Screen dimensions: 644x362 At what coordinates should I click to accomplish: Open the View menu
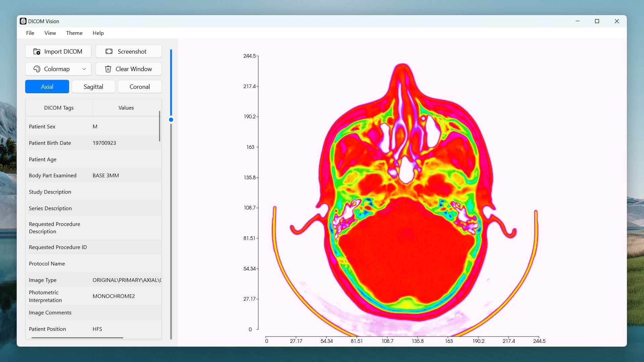tap(50, 33)
